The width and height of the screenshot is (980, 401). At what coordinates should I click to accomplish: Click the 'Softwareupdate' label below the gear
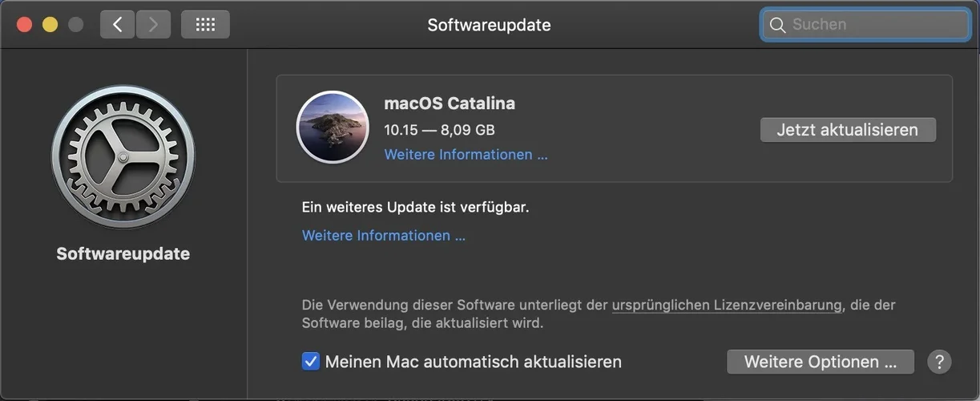click(123, 254)
